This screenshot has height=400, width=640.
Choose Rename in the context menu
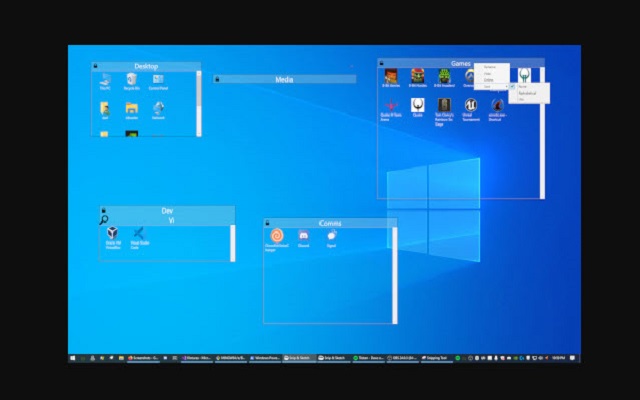pyautogui.click(x=492, y=67)
